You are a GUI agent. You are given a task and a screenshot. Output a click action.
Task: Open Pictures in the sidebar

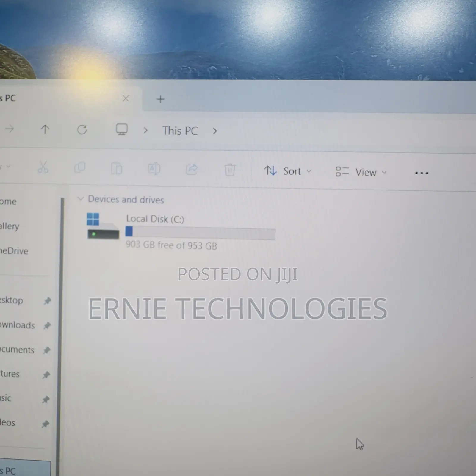[10, 374]
